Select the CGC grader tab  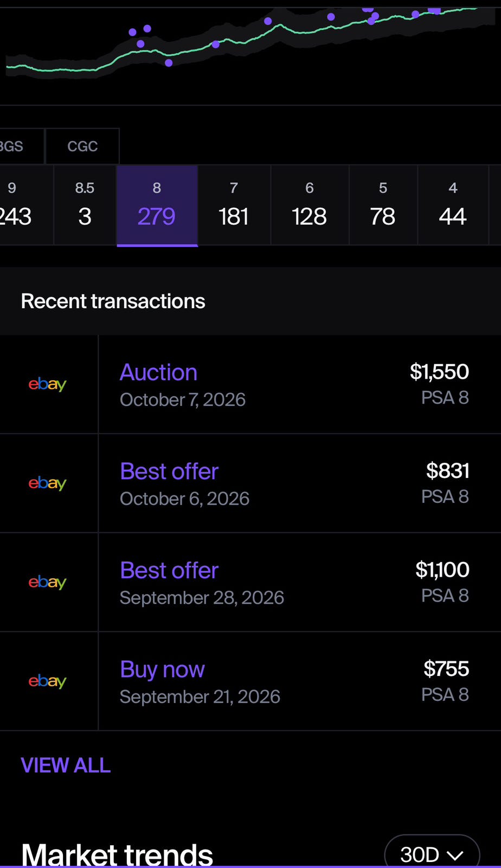pos(82,146)
